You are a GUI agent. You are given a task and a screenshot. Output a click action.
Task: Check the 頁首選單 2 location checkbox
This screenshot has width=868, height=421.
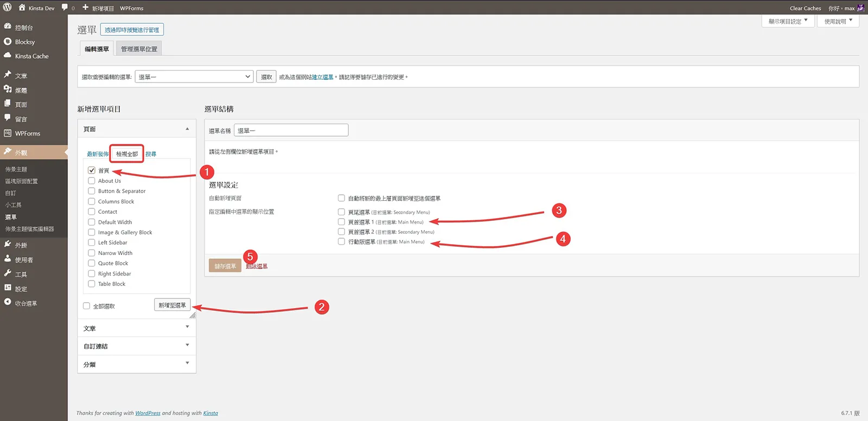pos(341,232)
